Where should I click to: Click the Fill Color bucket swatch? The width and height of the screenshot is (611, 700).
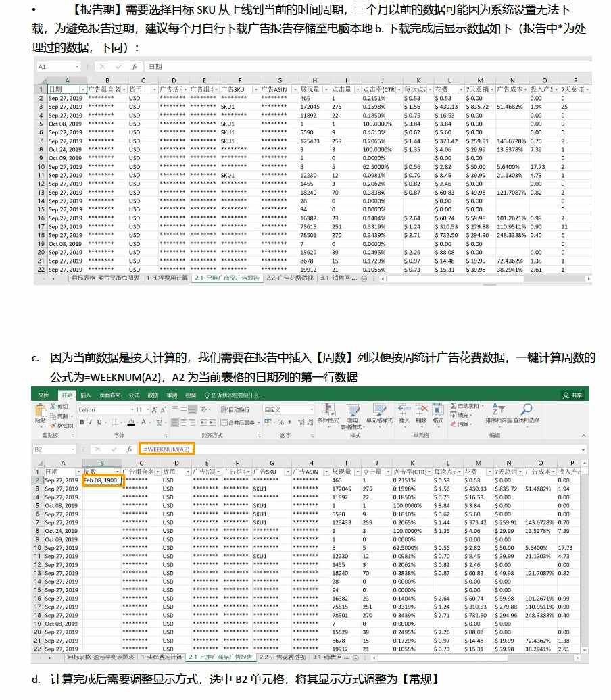point(131,422)
